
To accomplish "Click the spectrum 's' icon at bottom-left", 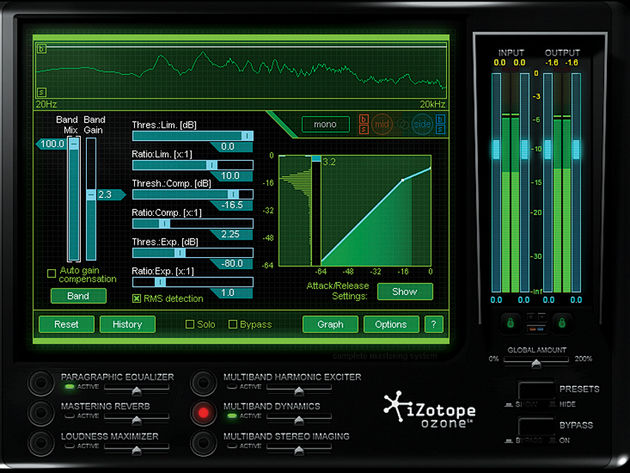I will [x=42, y=92].
